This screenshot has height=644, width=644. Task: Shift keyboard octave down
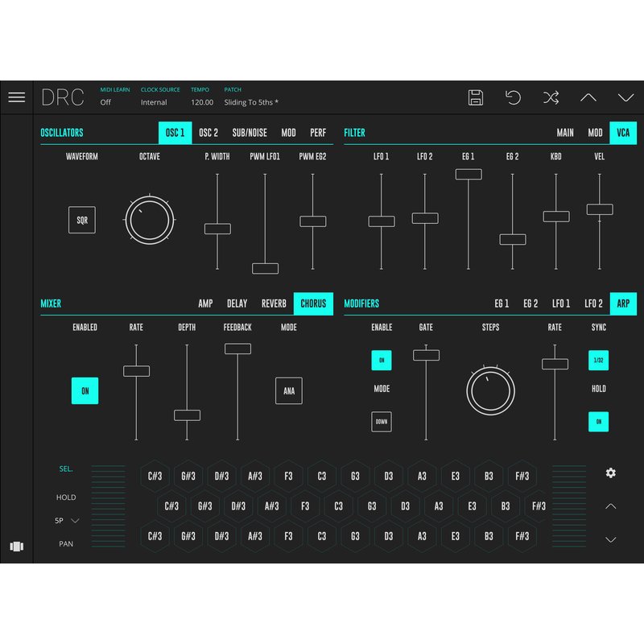pos(610,539)
